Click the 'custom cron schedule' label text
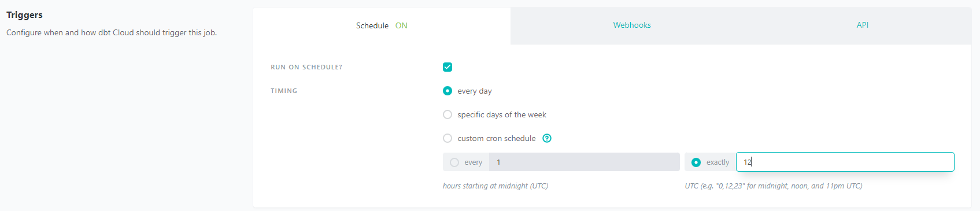 coord(497,138)
